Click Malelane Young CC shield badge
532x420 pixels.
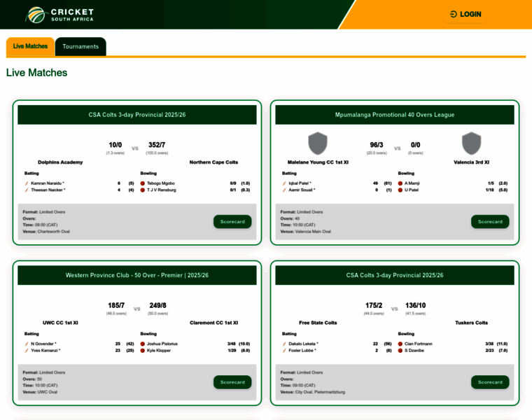[318, 143]
